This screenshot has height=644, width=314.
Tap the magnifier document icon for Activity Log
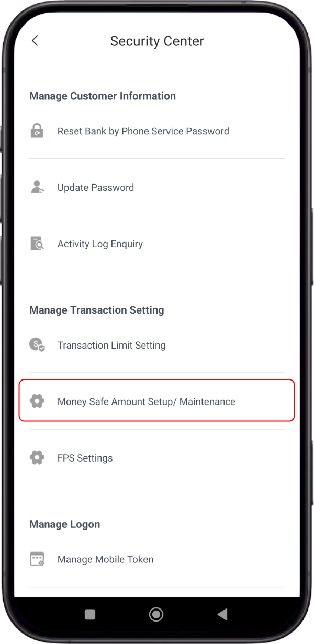pyautogui.click(x=37, y=244)
